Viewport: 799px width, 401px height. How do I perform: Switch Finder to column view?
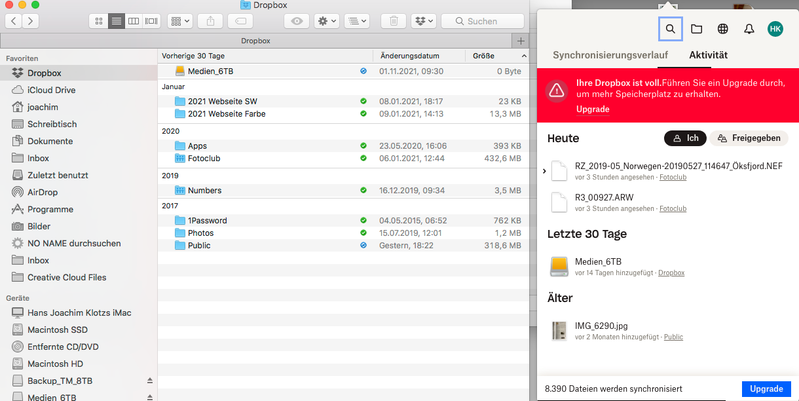[134, 21]
